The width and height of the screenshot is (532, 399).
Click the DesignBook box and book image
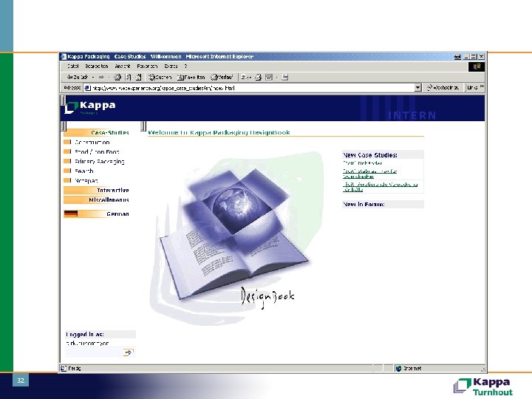click(234, 236)
